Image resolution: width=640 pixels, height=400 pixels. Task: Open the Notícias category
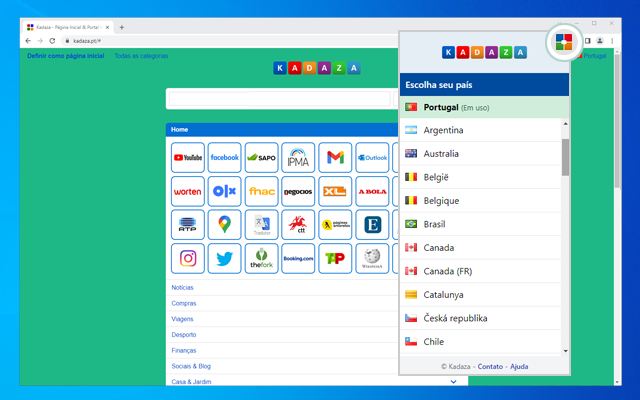point(182,288)
